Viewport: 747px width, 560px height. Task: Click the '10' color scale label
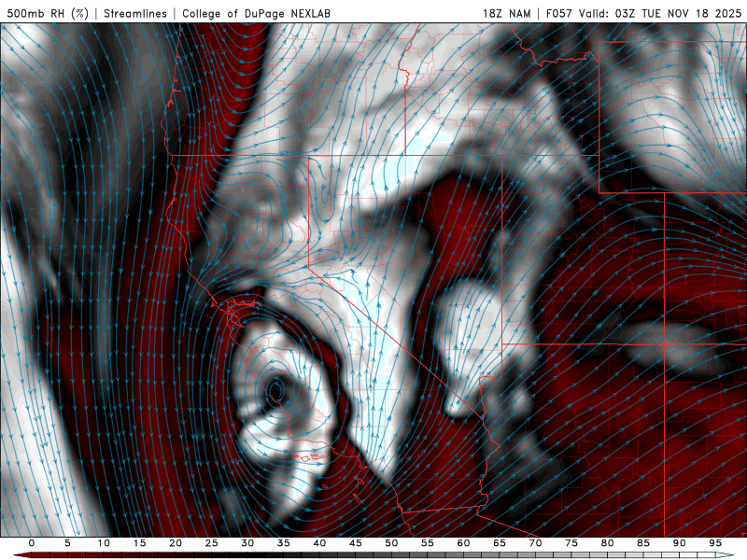coord(104,543)
